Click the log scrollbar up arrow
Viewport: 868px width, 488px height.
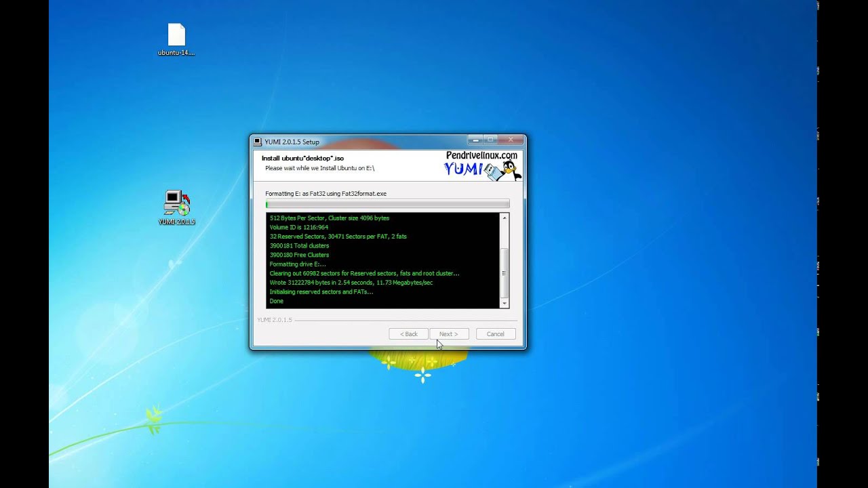coord(504,218)
